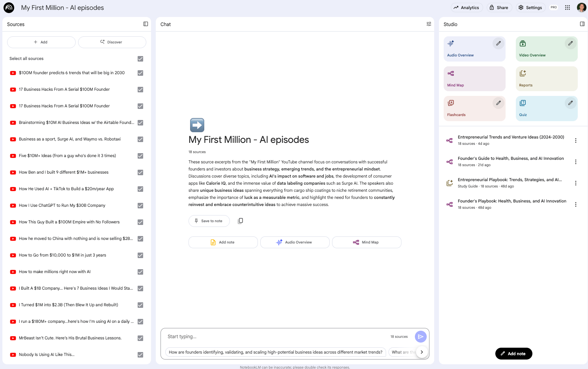The height and width of the screenshot is (369, 588).
Task: Uncheck 'Business as a sport, Surge AI' source
Action: click(x=140, y=139)
